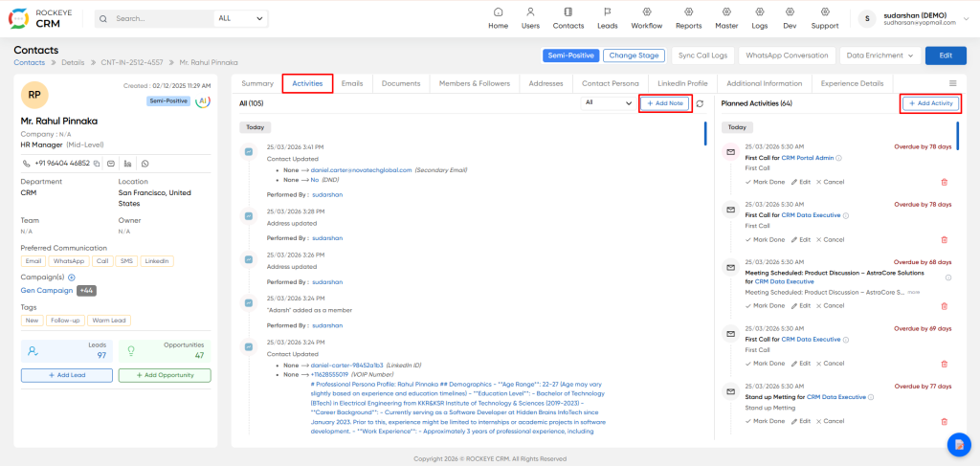
Task: Show info icon for Meeting Scheduled activity
Action: pos(948,277)
